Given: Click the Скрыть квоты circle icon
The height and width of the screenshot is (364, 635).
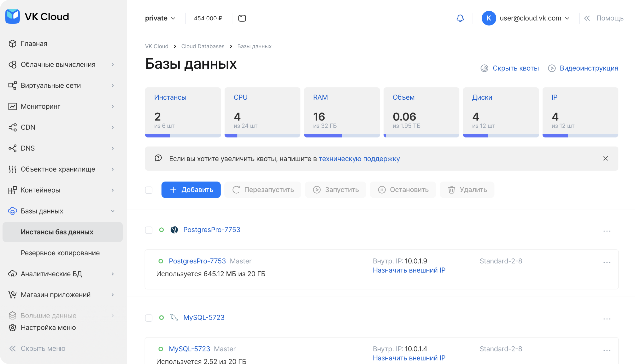Looking at the screenshot, I should click(484, 68).
